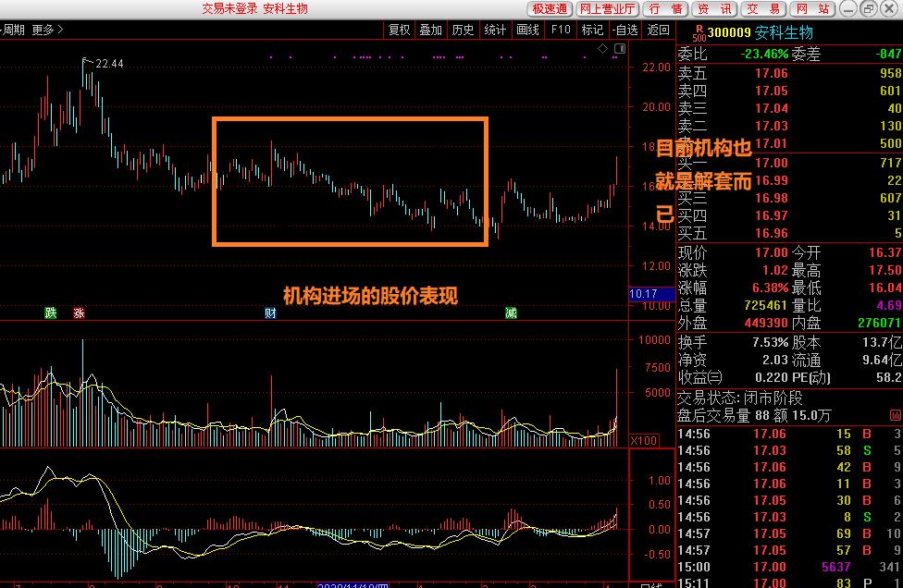
Task: Click the 现价 17.00 value
Action: coord(771,252)
